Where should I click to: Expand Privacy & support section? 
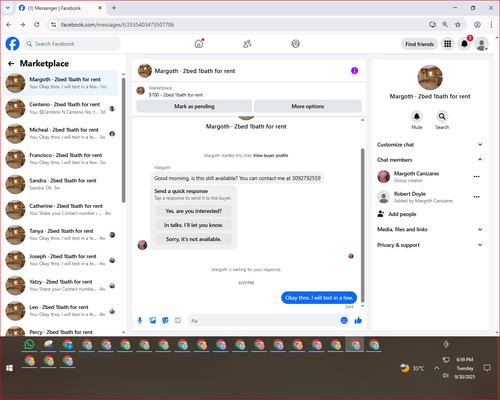pyautogui.click(x=430, y=245)
